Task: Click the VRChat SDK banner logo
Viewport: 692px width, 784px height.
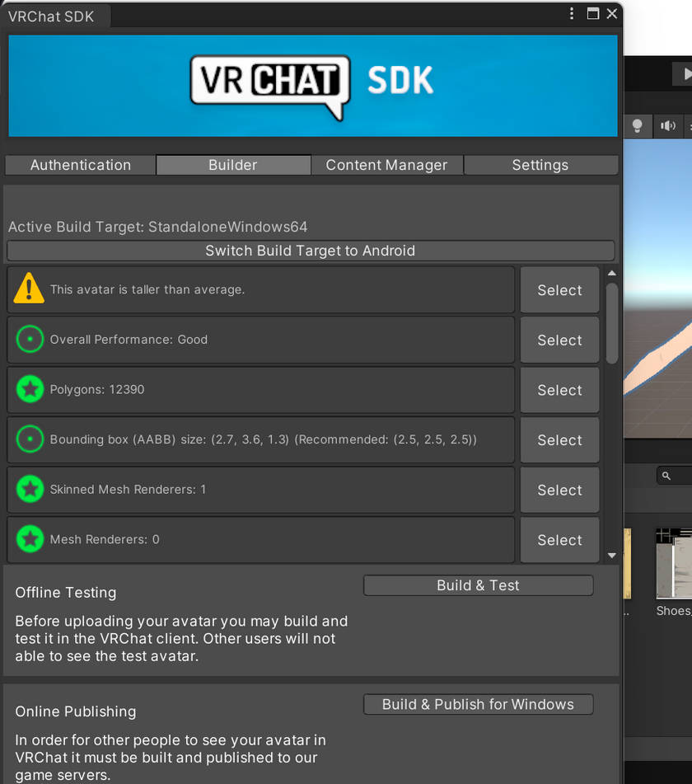Action: (313, 86)
